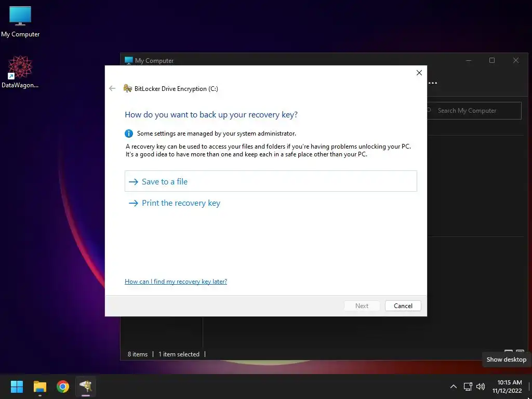Open the Windows Start menu
Image resolution: width=532 pixels, height=399 pixels.
click(17, 387)
